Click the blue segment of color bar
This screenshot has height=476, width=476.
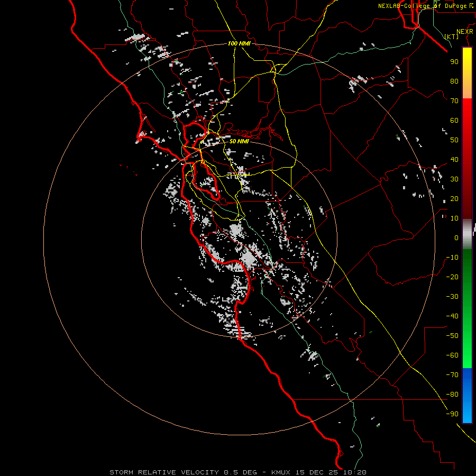pyautogui.click(x=467, y=396)
